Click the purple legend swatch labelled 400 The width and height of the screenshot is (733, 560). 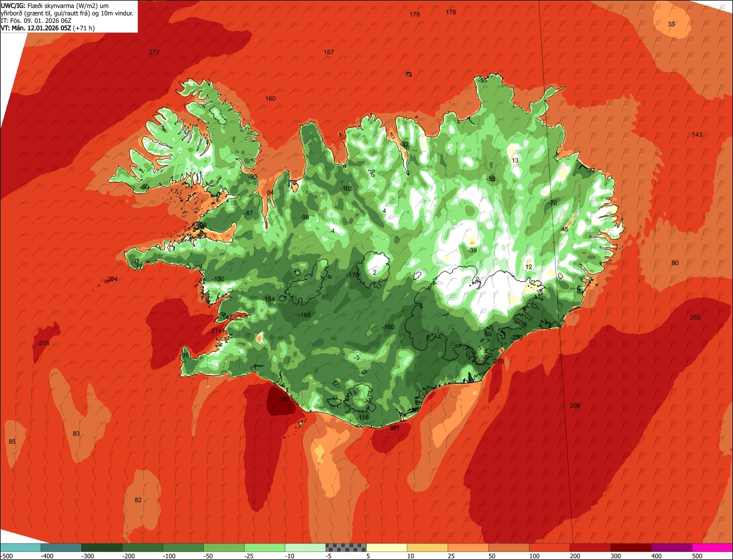point(672,547)
